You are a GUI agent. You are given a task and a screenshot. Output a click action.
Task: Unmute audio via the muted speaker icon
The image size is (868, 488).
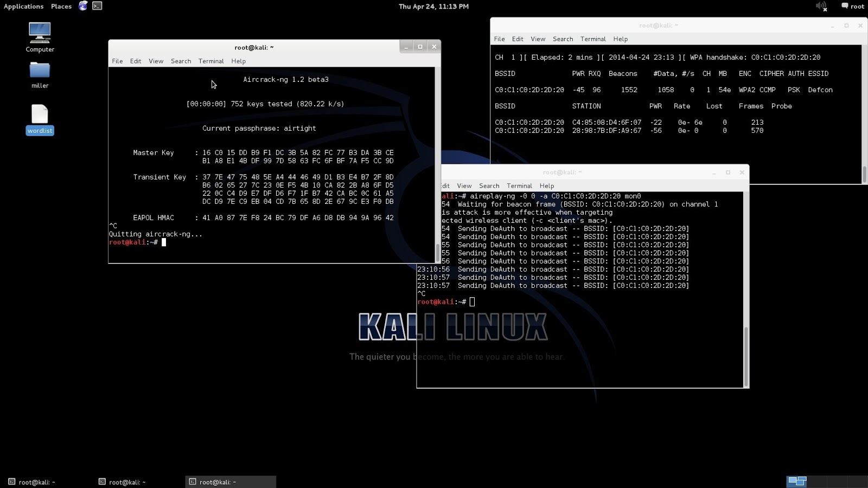821,6
